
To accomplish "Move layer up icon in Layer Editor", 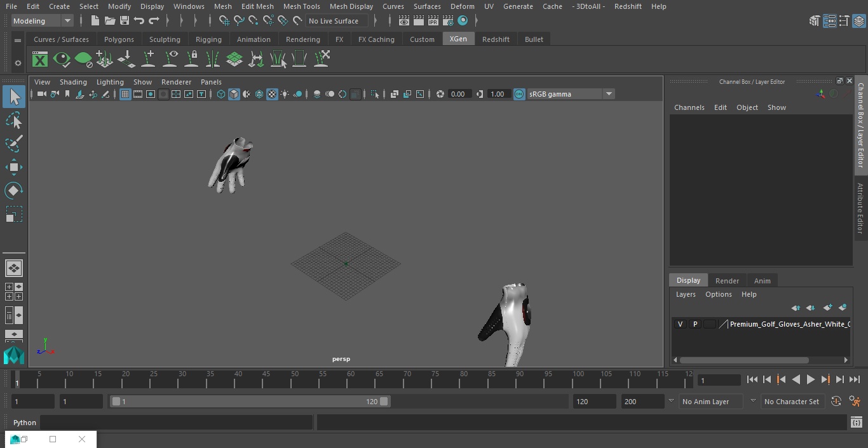I will 796,308.
